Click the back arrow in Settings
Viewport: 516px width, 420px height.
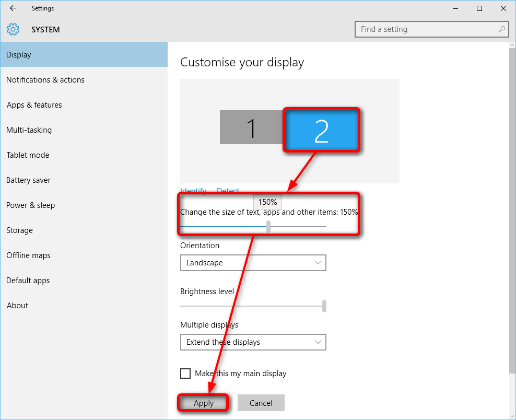coord(13,8)
